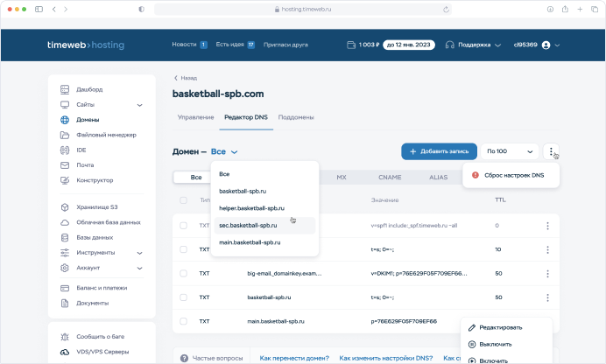Screen dimensions: 606x364
Task: Open 'Как перенести домен?' FAQ link
Action: tap(294, 358)
